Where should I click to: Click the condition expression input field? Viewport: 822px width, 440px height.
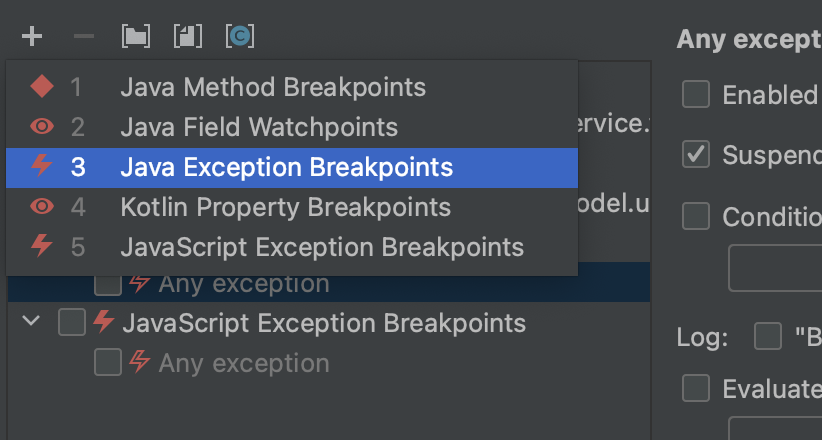click(776, 267)
